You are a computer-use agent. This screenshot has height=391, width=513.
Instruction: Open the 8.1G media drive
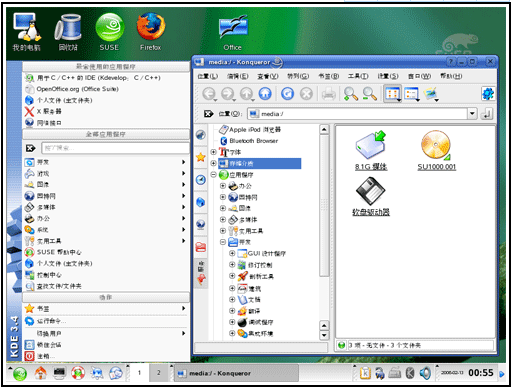pos(371,151)
